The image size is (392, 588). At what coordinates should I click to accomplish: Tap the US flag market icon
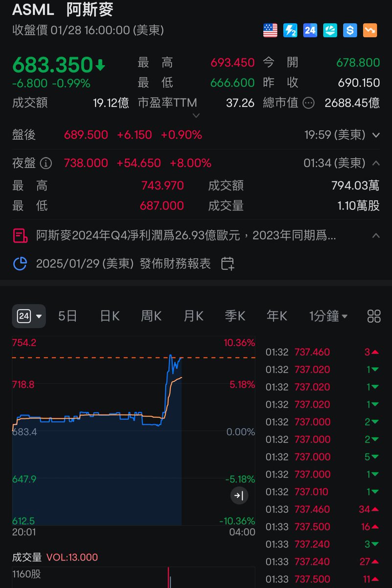point(270,30)
